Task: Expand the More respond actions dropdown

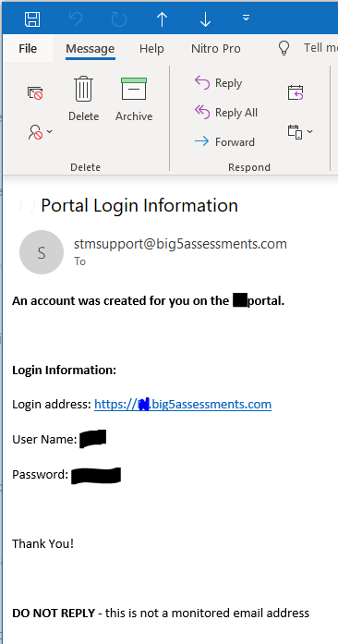Action: tap(300, 132)
